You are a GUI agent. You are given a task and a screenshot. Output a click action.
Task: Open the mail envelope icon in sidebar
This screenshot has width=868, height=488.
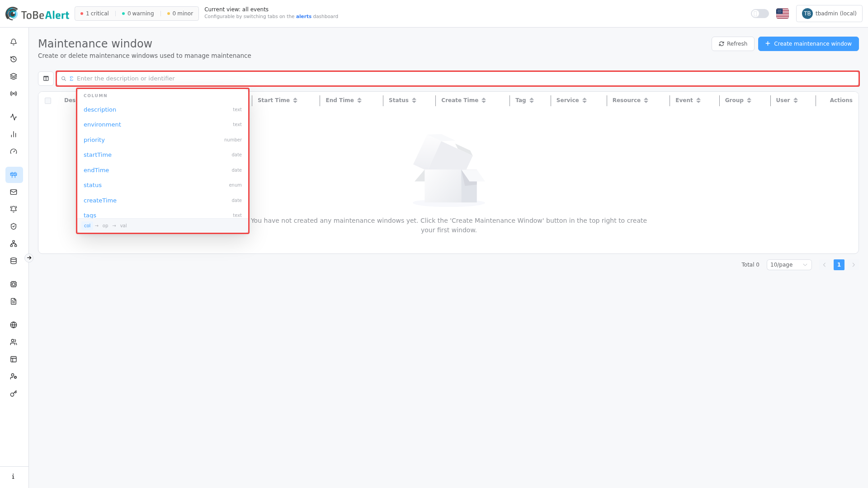pyautogui.click(x=14, y=192)
